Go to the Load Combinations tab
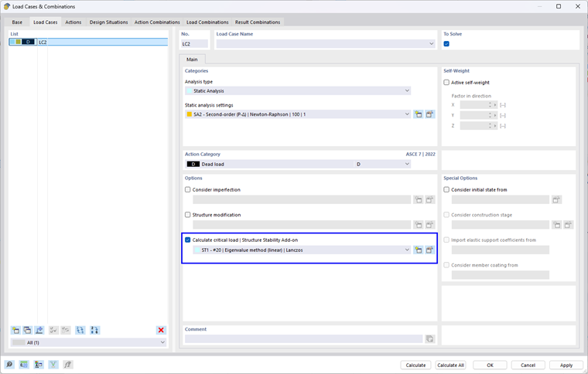Viewport: 588px width, 374px height. coord(207,22)
